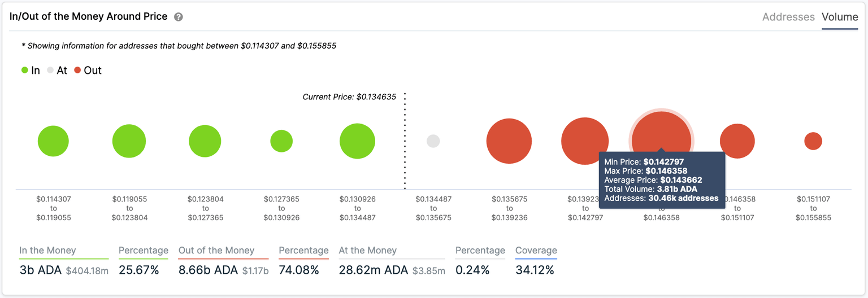Image resolution: width=868 pixels, height=298 pixels.
Task: Switch to the Addresses tab
Action: (788, 17)
